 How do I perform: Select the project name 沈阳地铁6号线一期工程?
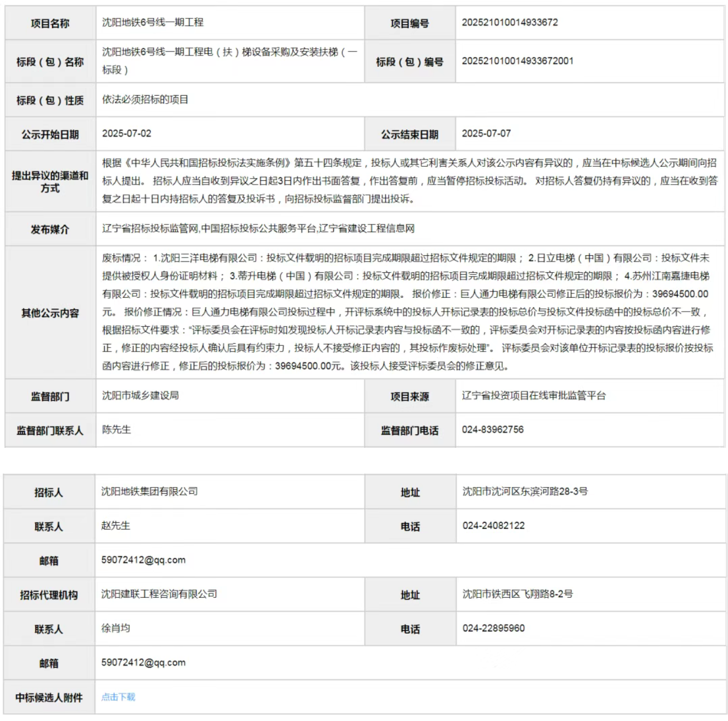click(153, 22)
